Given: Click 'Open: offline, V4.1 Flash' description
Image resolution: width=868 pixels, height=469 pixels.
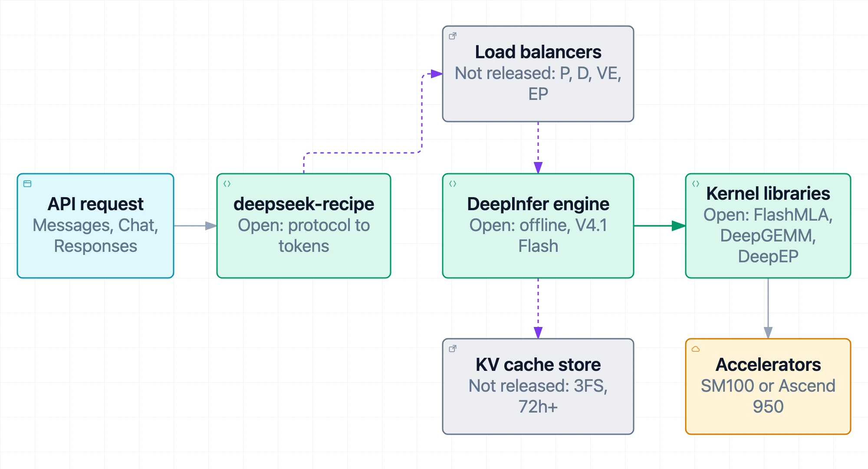Looking at the screenshot, I should [x=538, y=235].
